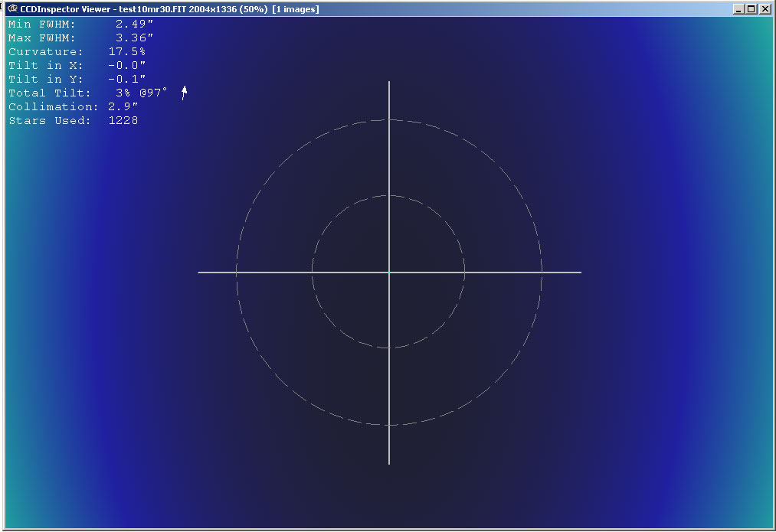
Task: Click the 'Collimation: 2.9"' reading
Action: [74, 107]
